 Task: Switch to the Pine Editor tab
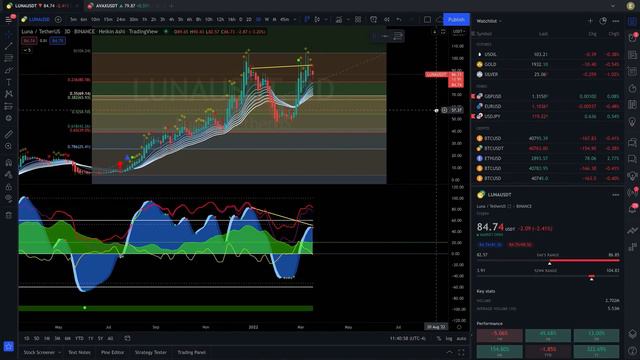pos(113,352)
